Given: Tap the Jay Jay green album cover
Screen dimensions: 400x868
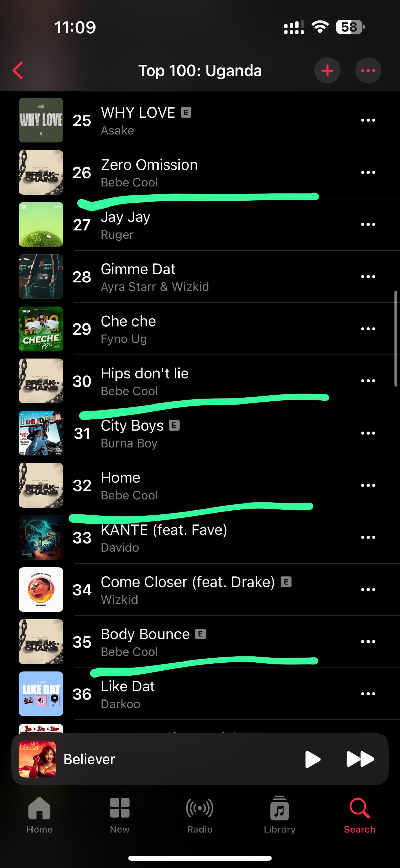Looking at the screenshot, I should 41,224.
